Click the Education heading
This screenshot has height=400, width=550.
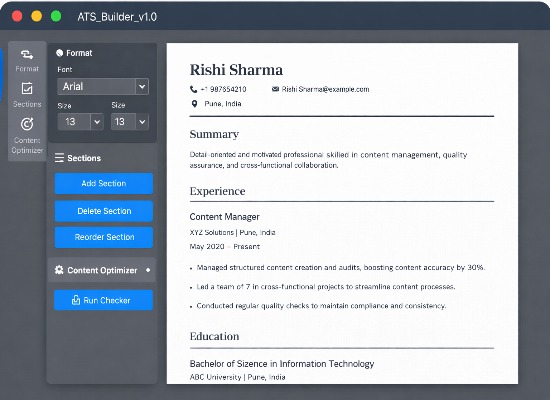[214, 336]
